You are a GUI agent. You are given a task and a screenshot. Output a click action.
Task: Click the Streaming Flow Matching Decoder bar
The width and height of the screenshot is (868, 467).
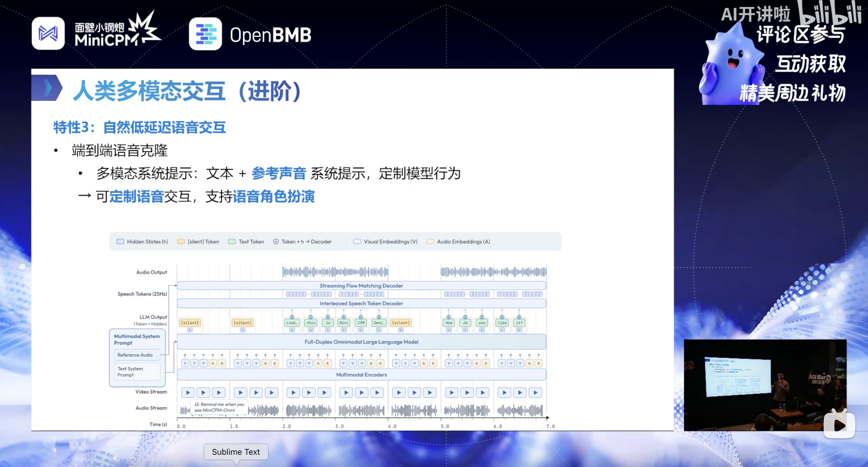pyautogui.click(x=361, y=286)
